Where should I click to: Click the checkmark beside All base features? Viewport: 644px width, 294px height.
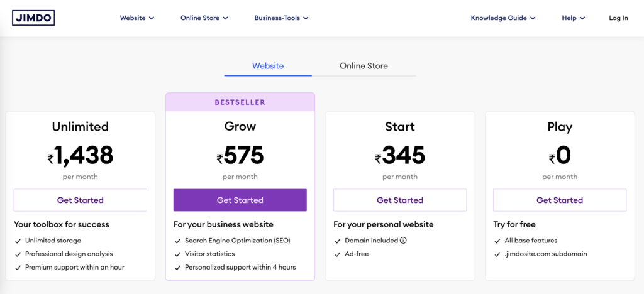click(x=496, y=241)
